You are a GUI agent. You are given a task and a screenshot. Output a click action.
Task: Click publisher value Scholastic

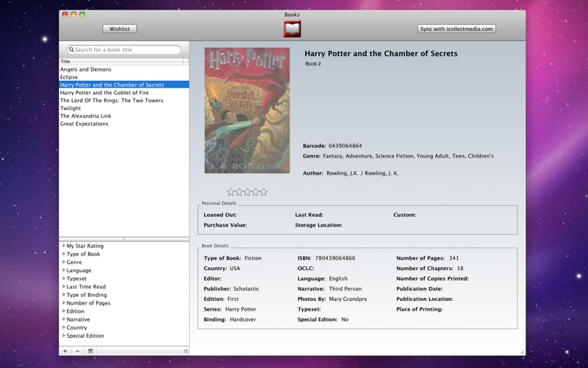tap(246, 289)
